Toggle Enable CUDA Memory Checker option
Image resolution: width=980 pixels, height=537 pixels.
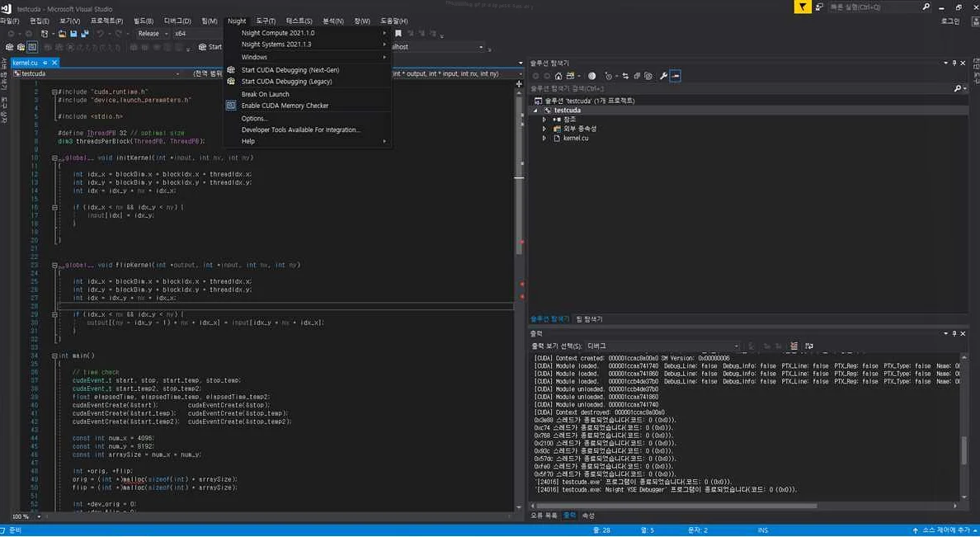(x=285, y=106)
